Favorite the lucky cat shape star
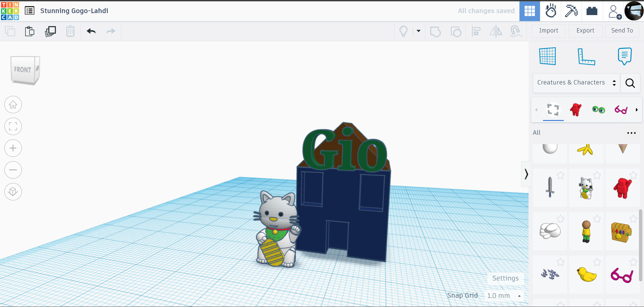644x307 pixels. [597, 175]
